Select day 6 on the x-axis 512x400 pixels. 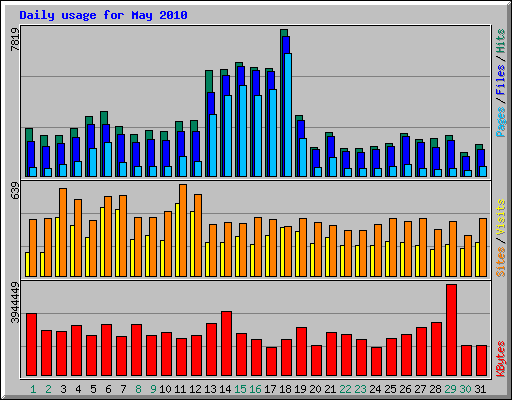(x=108, y=389)
